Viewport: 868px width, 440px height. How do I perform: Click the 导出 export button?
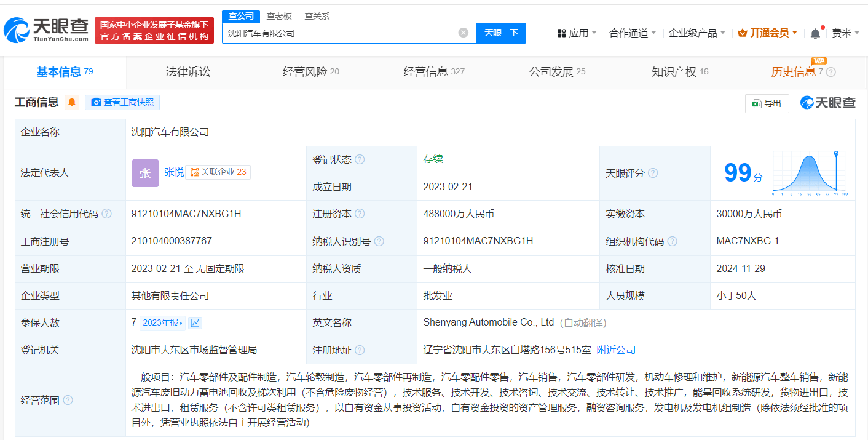[x=767, y=103]
